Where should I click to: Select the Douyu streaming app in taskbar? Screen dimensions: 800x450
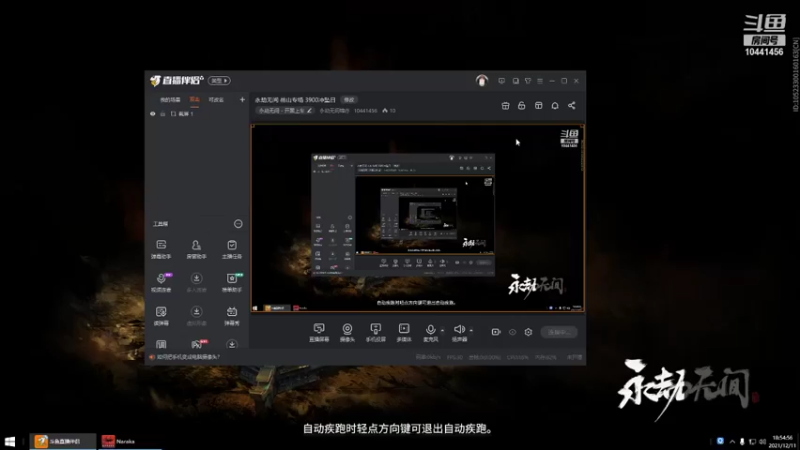[x=63, y=441]
